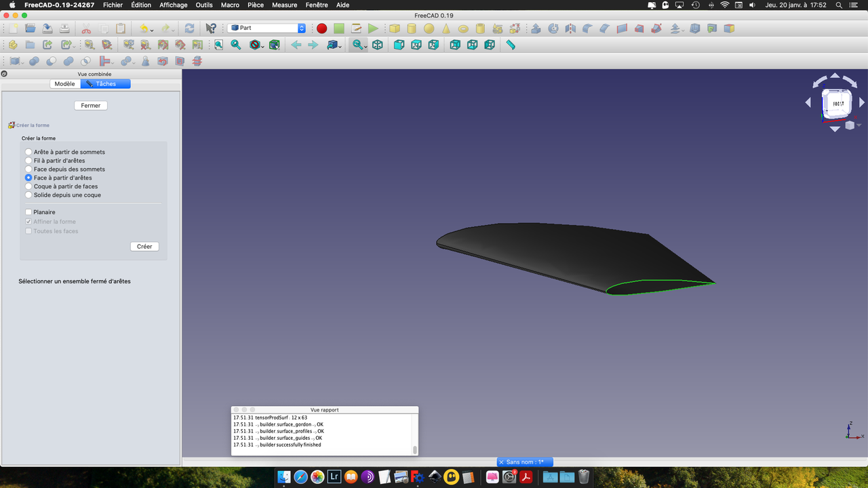Rotate view using cube left arrow

point(808,102)
